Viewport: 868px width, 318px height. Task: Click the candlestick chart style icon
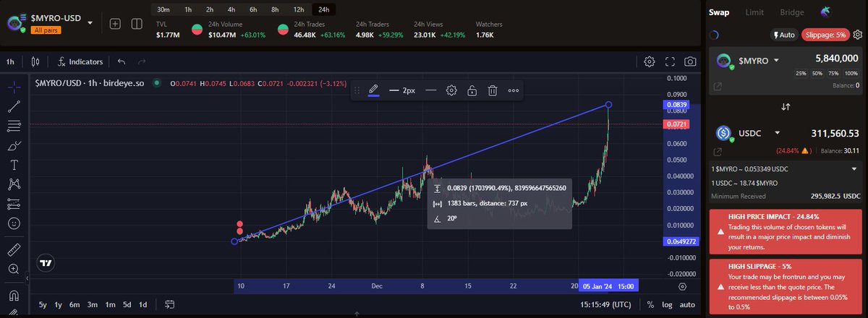tap(36, 62)
